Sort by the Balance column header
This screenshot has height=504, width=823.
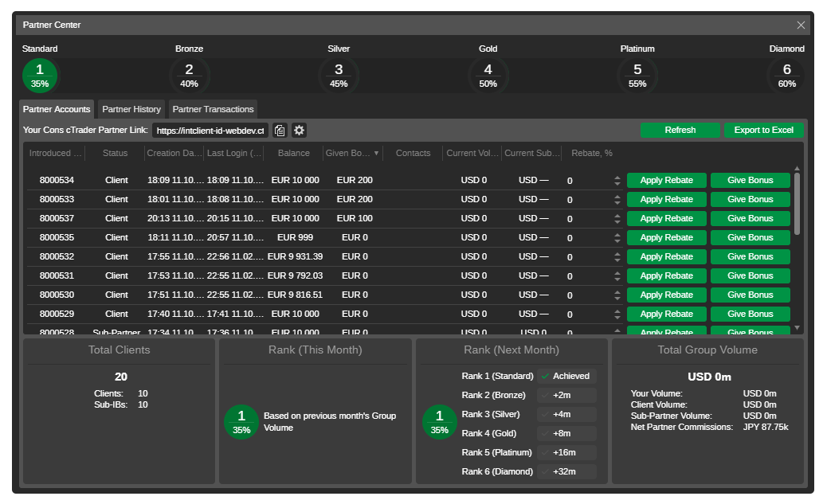[293, 153]
